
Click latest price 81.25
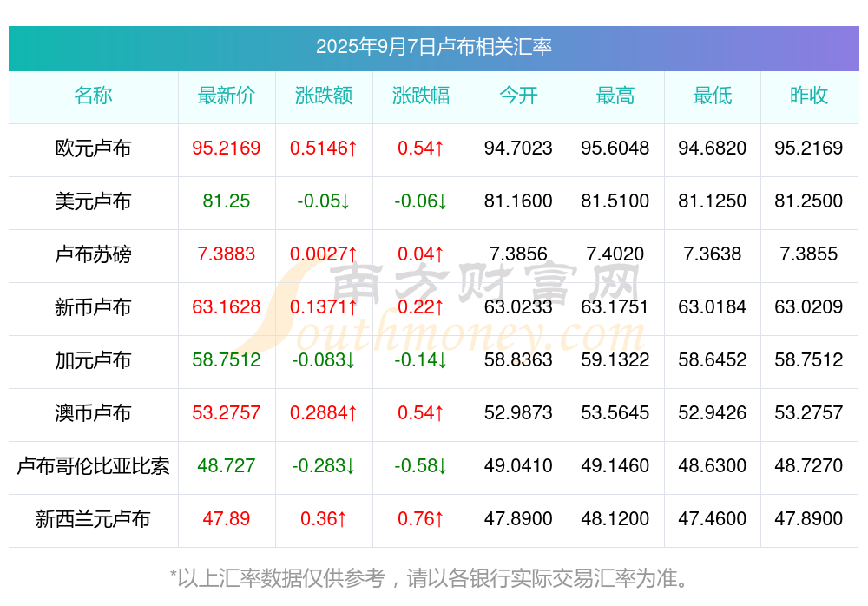227,201
